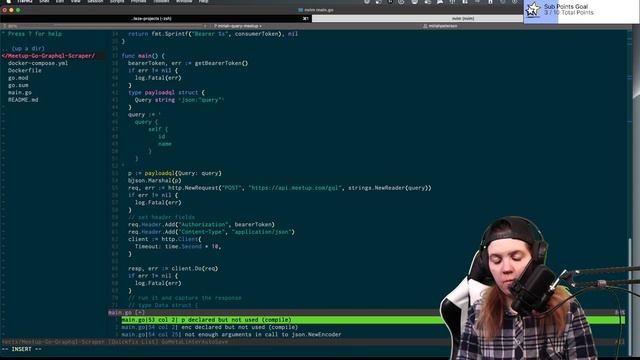Click the '-- INSERT --' mode indicator
The width and height of the screenshot is (640, 360).
click(22, 349)
